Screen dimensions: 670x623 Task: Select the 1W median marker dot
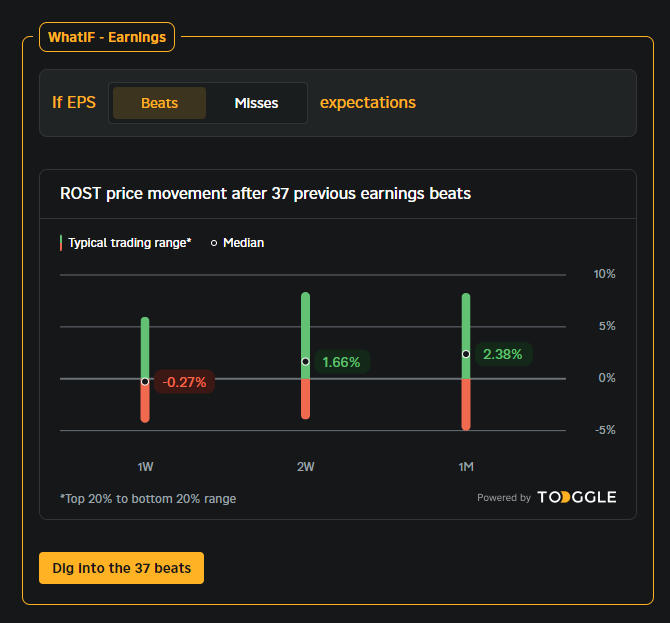[x=145, y=381]
